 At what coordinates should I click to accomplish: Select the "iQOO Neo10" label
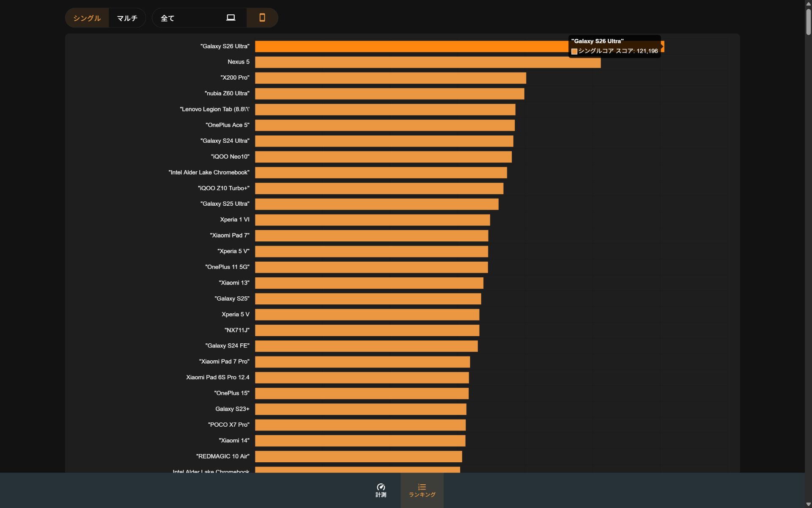(230, 157)
